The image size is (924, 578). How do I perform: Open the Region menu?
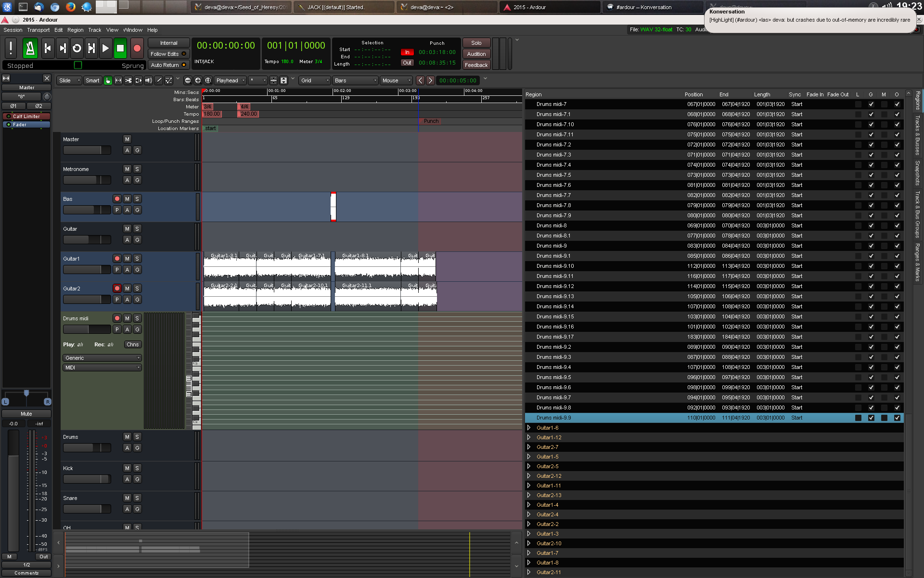[x=75, y=30]
